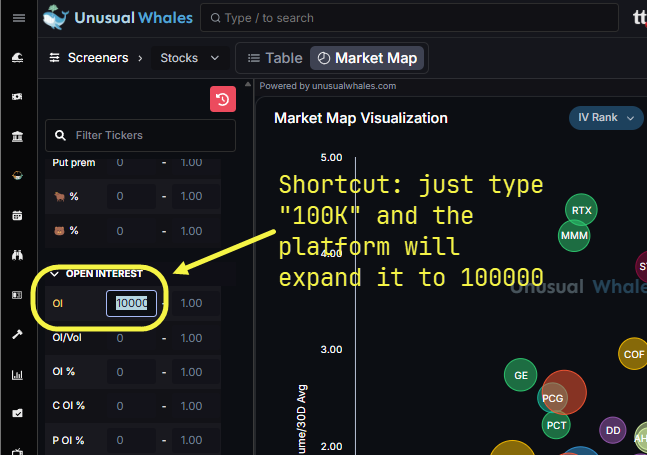Click the Screeners sliders icon
647x455 pixels.
54,58
